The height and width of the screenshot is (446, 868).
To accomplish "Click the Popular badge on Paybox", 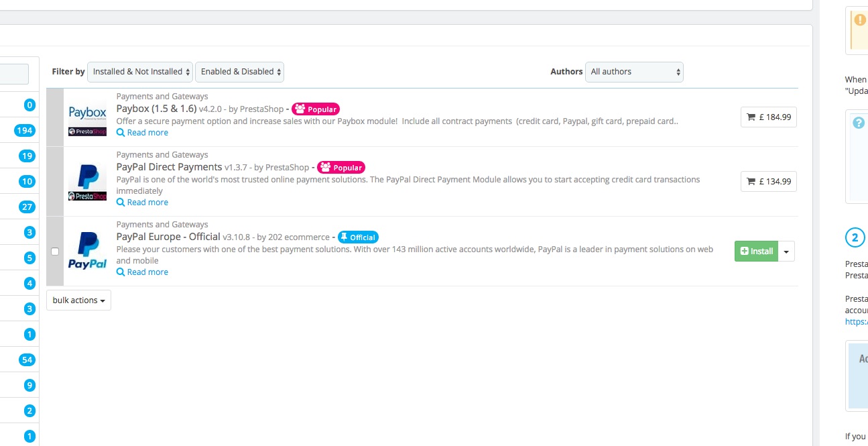I will pos(316,109).
